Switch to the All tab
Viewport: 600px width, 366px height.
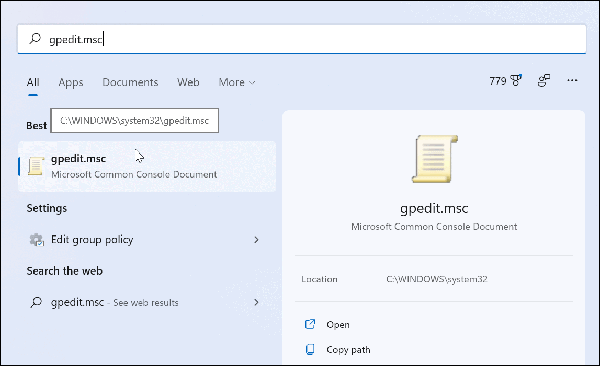point(33,82)
